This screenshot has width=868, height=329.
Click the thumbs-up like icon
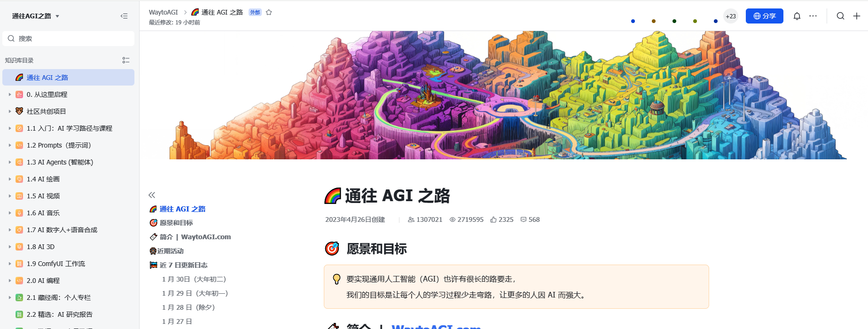coord(493,219)
